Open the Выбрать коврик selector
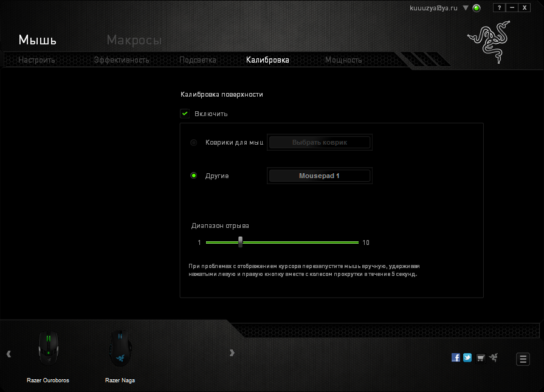This screenshot has width=544, height=392. tap(320, 142)
